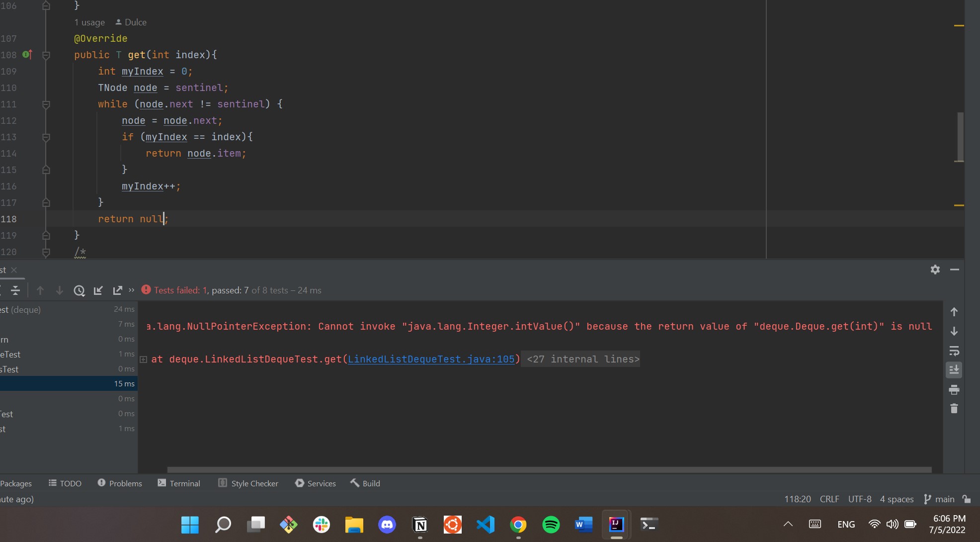Open Spotify from the taskbar
980x542 pixels.
coord(551,525)
